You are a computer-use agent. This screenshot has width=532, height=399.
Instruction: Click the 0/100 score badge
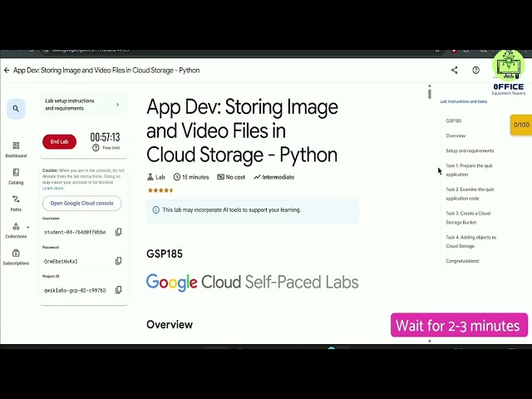coord(521,125)
